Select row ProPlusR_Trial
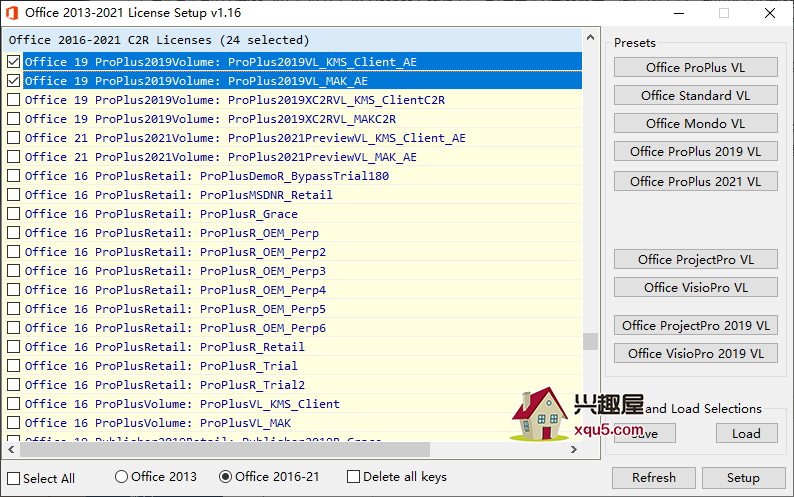 point(293,366)
